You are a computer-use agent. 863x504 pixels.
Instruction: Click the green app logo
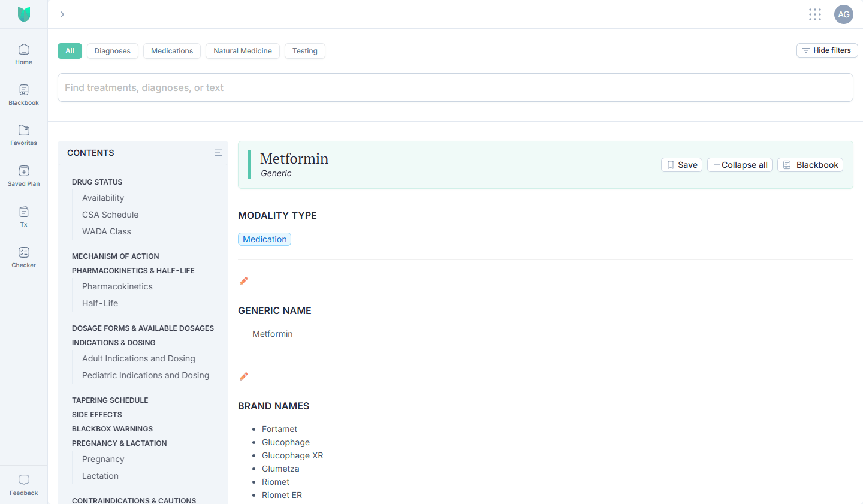click(x=24, y=14)
